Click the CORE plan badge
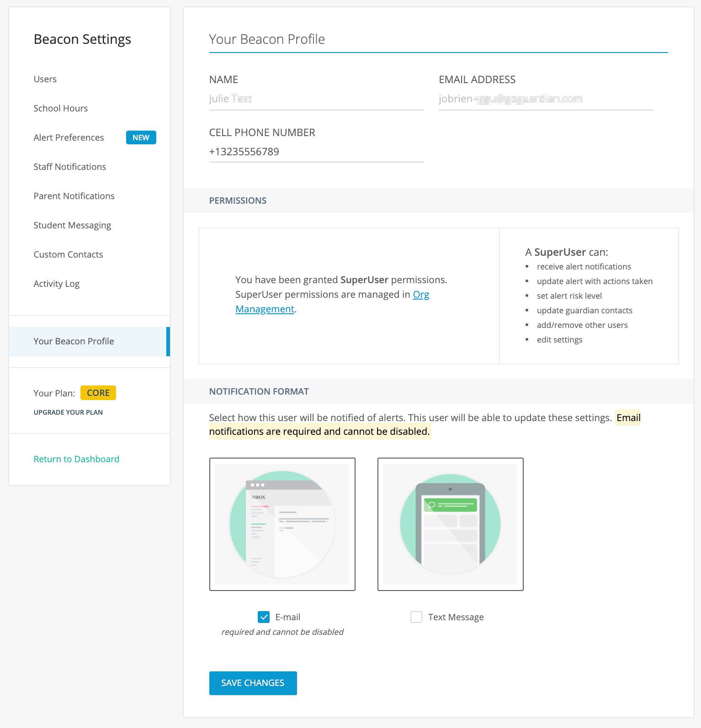The width and height of the screenshot is (701, 728). click(98, 393)
